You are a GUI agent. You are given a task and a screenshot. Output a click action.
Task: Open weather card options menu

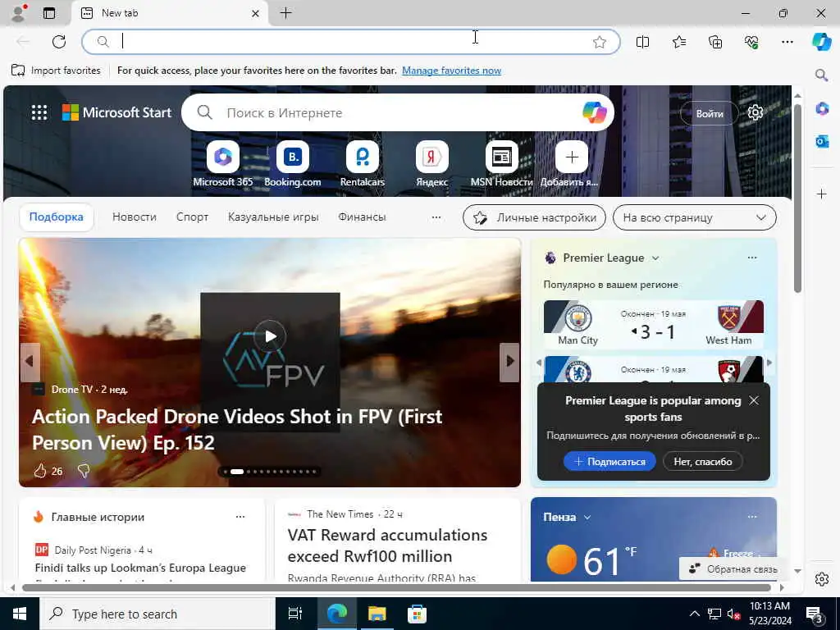coord(752,517)
